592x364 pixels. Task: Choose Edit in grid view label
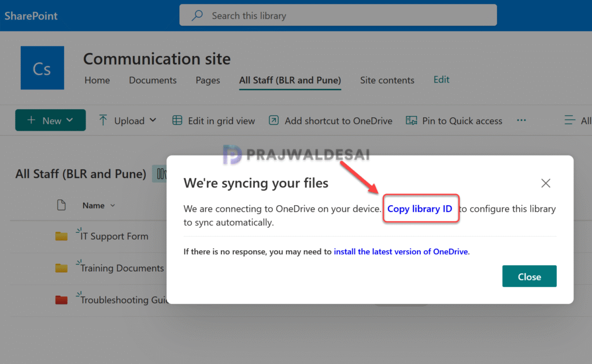point(221,121)
